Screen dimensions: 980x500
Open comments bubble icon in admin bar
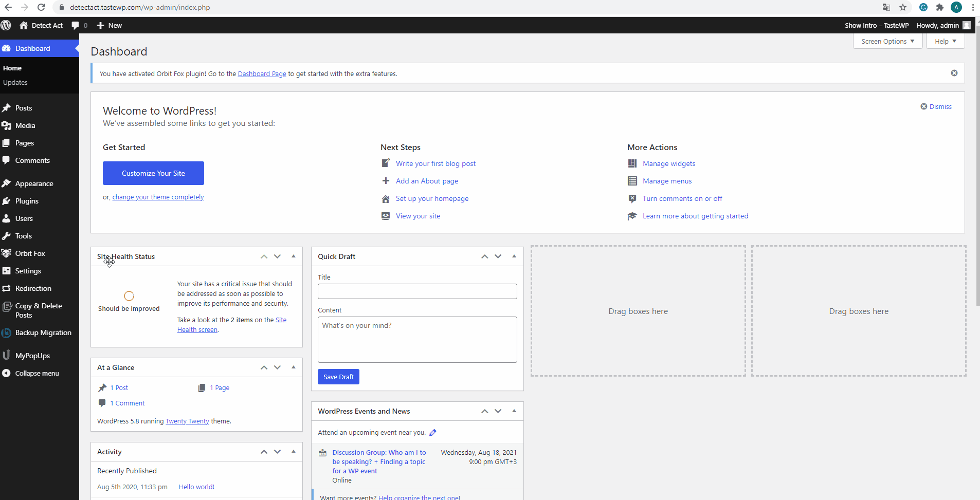point(76,25)
